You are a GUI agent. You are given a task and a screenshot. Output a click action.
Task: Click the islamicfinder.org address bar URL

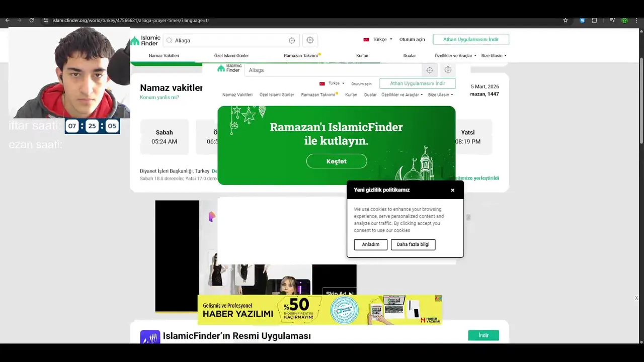pos(131,21)
